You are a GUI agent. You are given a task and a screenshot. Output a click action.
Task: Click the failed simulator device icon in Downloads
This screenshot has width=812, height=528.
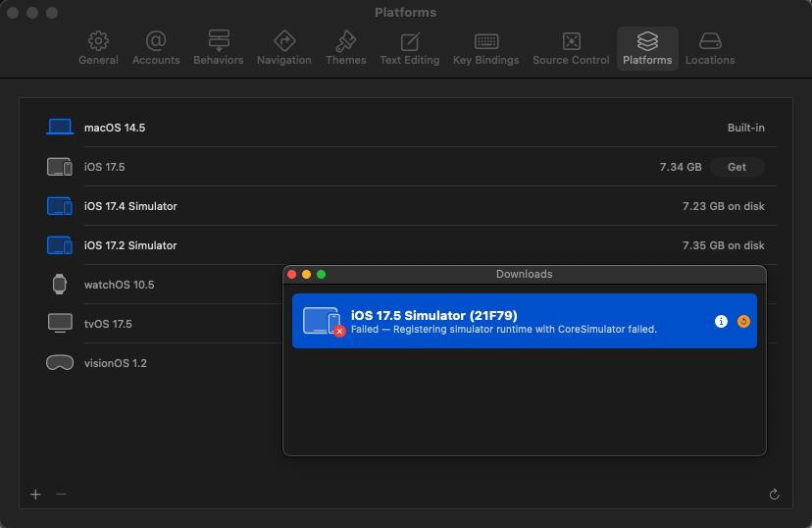point(324,321)
